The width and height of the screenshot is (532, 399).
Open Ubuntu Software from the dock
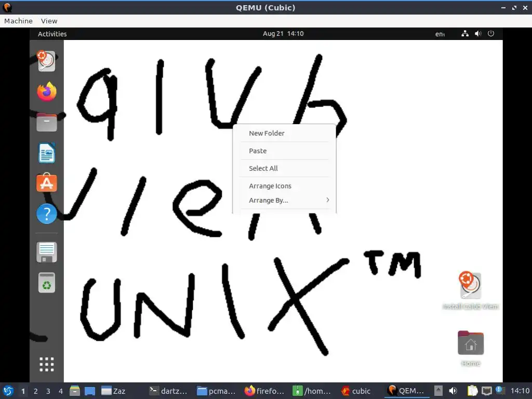tap(46, 183)
